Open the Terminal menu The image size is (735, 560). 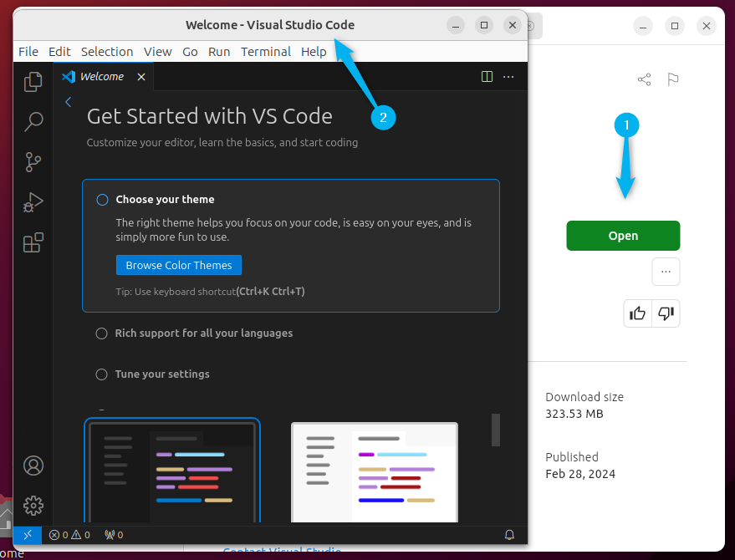pos(265,51)
